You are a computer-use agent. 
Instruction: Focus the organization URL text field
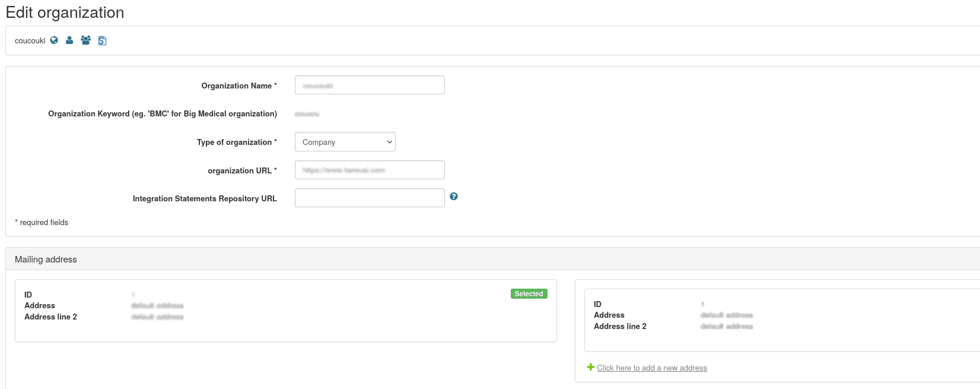coord(369,170)
